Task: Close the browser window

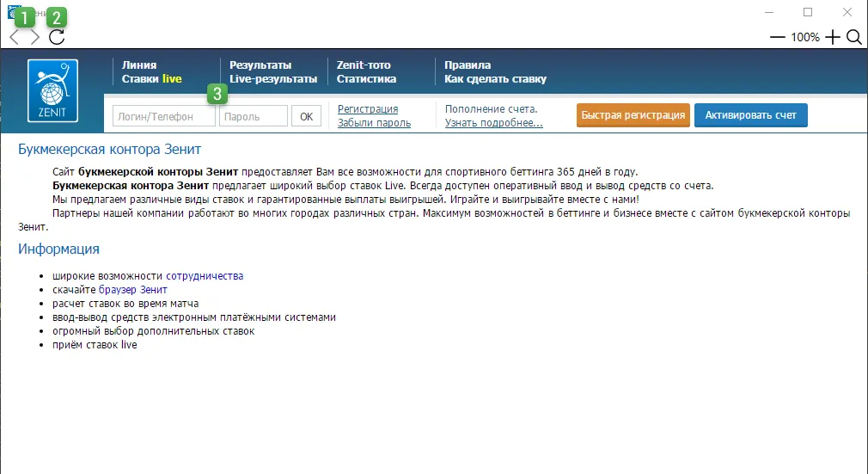Action: [847, 12]
